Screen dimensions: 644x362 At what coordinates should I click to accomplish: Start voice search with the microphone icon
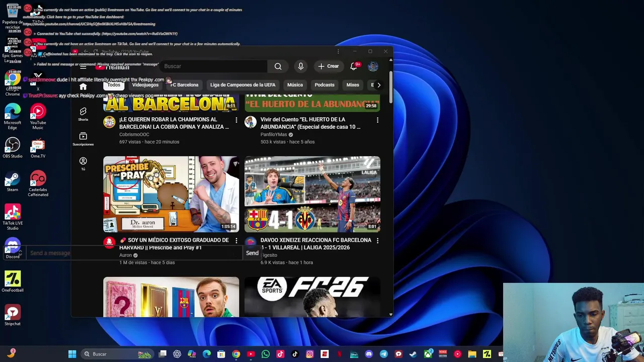point(301,66)
